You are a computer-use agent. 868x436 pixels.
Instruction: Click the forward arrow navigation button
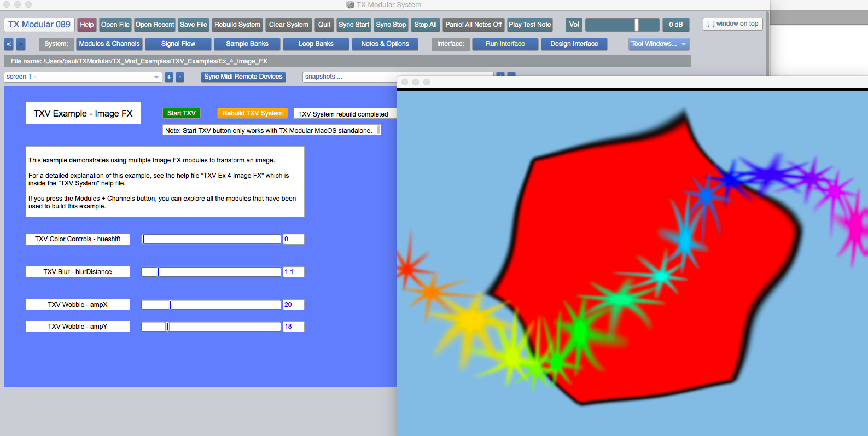point(21,44)
